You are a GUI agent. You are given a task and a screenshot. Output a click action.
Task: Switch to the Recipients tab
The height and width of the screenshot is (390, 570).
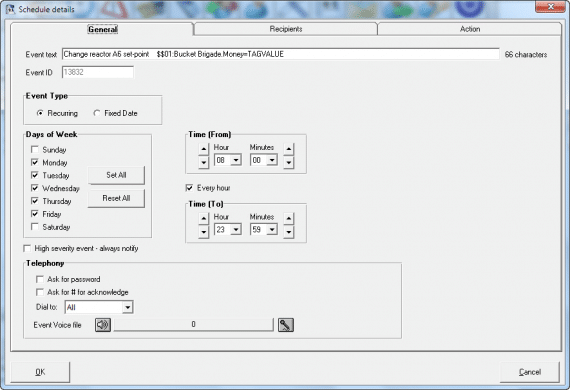[286, 29]
